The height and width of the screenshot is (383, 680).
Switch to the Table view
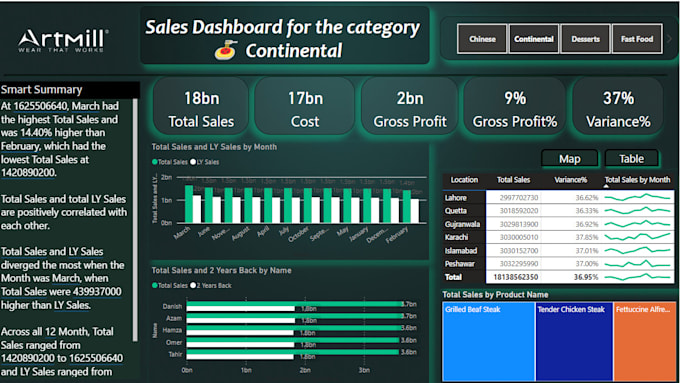(631, 159)
